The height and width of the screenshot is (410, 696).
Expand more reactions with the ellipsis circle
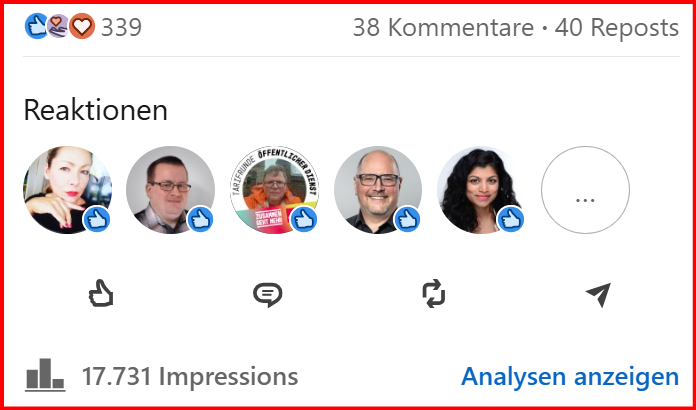point(585,190)
